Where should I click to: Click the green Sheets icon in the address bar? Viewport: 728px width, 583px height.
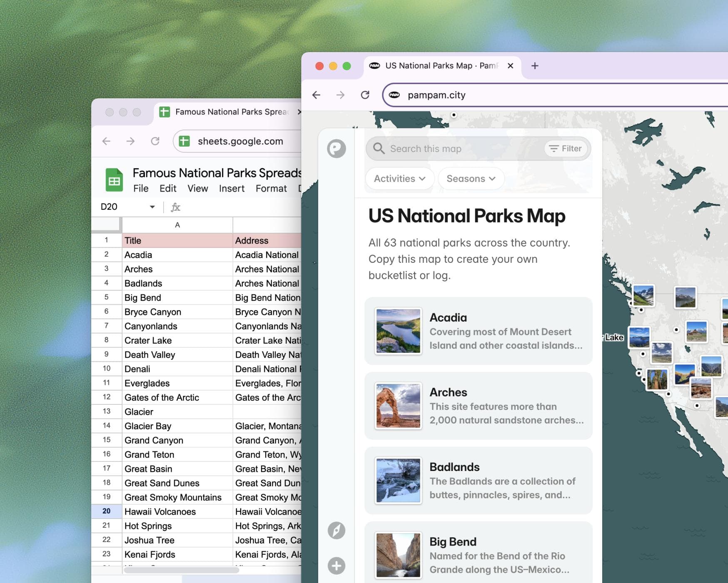coord(183,141)
